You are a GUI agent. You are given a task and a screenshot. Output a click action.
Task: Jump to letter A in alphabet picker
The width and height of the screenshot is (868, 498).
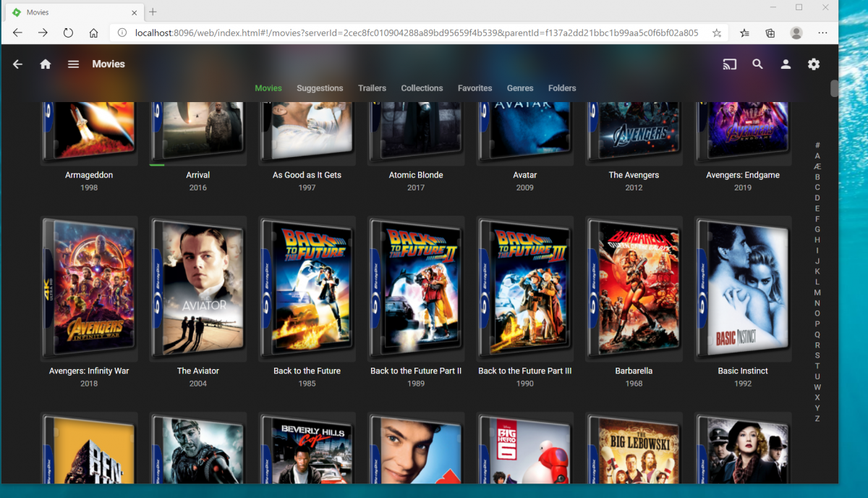coord(817,156)
